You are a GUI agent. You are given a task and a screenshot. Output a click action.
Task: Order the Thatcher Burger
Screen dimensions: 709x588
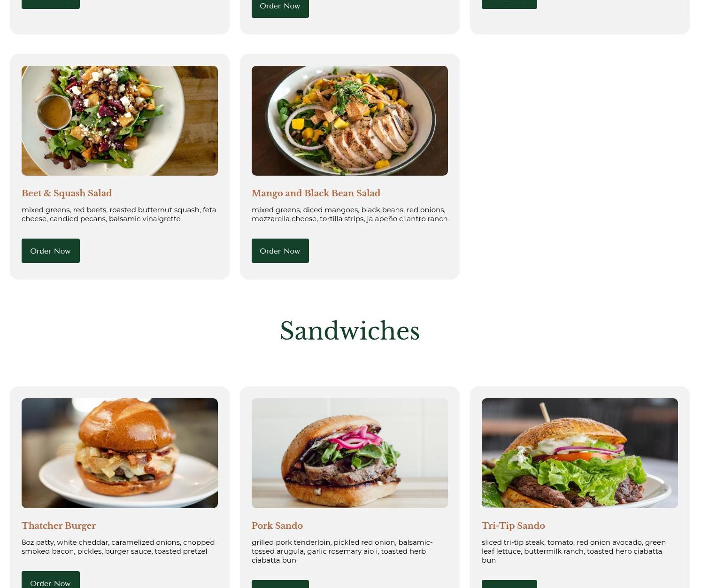pos(50,580)
